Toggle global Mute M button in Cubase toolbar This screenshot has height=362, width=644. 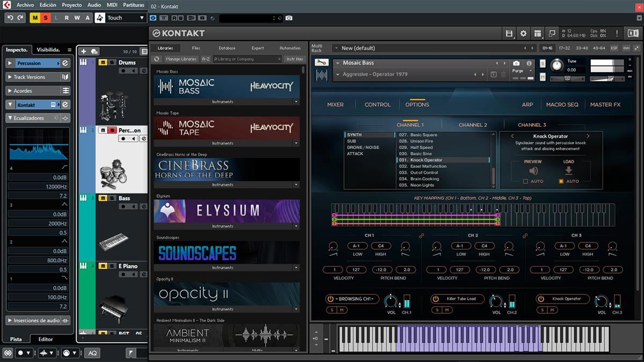[x=35, y=18]
